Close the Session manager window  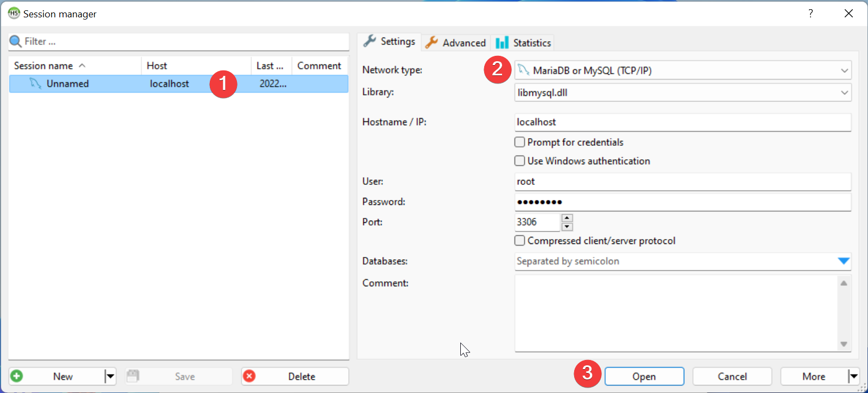(x=848, y=13)
